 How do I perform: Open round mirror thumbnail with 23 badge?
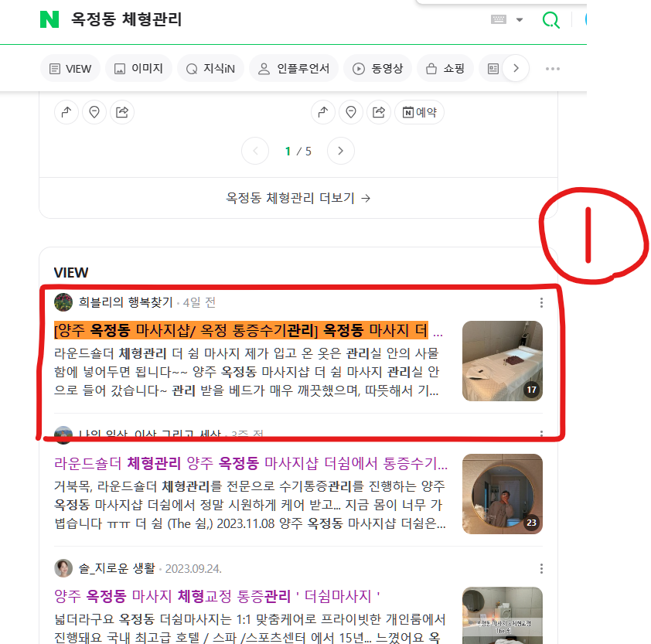[503, 494]
